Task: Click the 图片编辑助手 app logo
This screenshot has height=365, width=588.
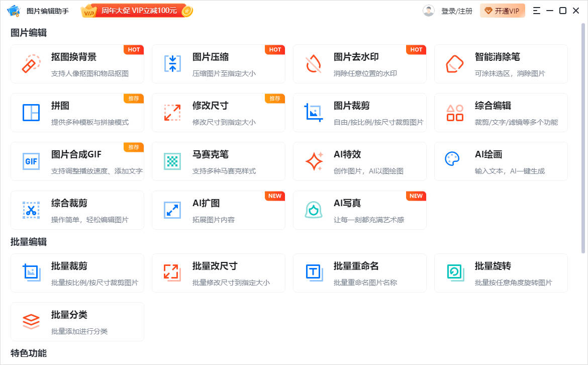Action: pos(14,11)
